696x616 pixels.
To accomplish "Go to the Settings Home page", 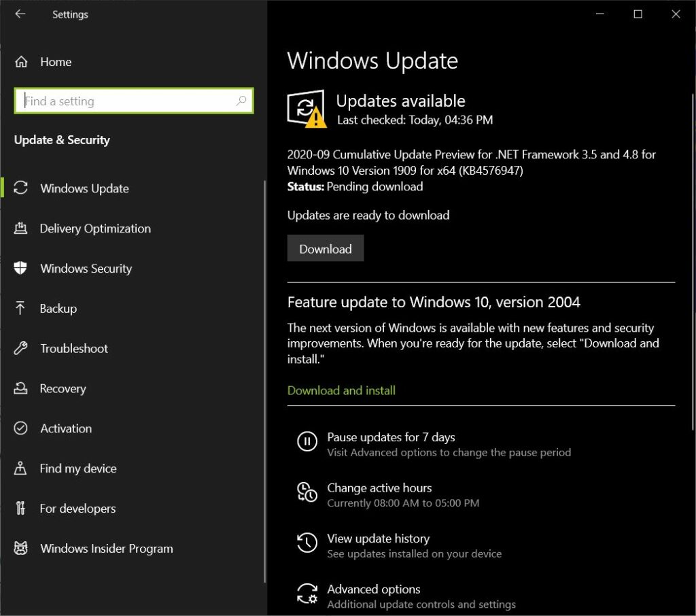I will 56,62.
